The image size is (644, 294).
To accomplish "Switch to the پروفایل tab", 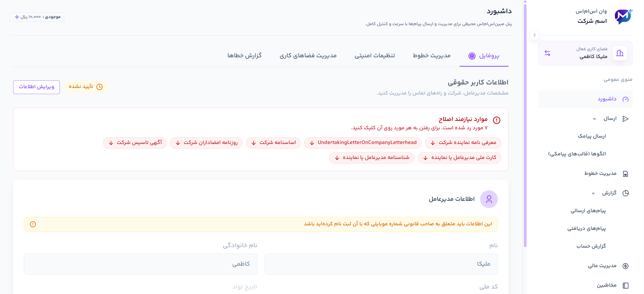I will 484,56.
